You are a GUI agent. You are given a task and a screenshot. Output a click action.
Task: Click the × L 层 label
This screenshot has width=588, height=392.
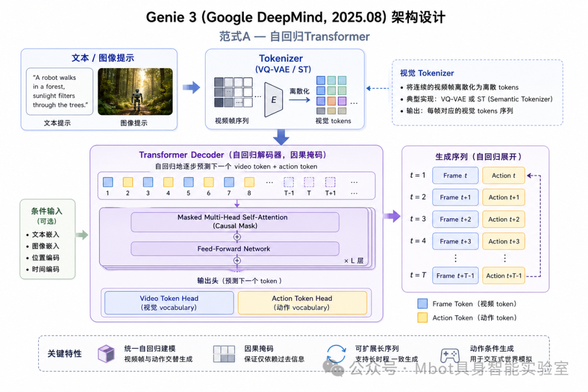(354, 261)
